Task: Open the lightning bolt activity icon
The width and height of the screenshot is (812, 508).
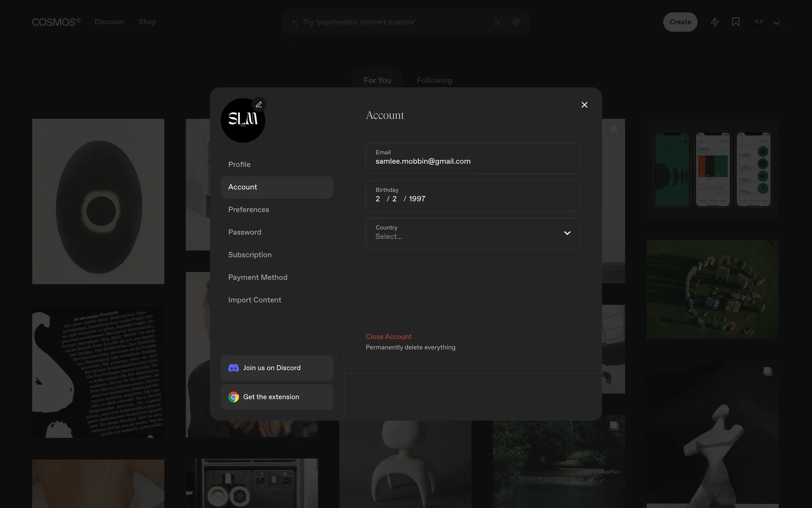Action: click(714, 22)
